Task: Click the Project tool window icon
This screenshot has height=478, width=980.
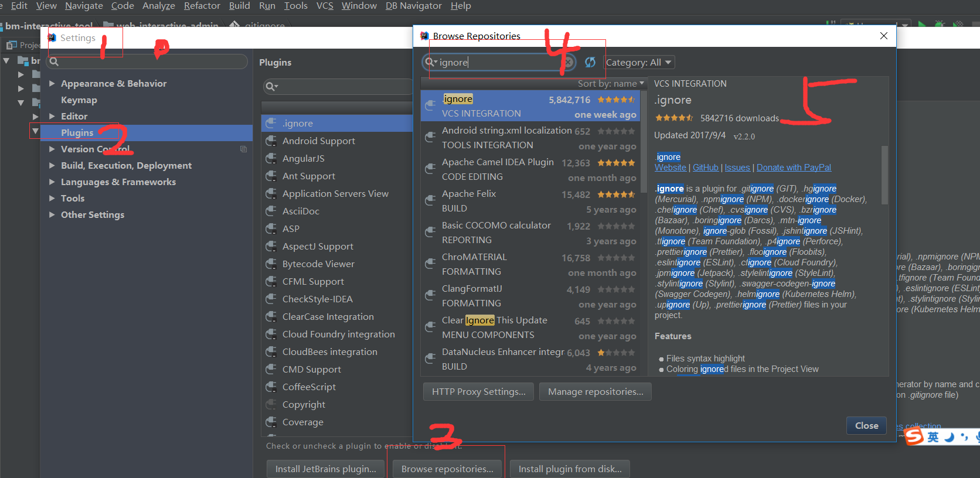Action: click(x=11, y=45)
